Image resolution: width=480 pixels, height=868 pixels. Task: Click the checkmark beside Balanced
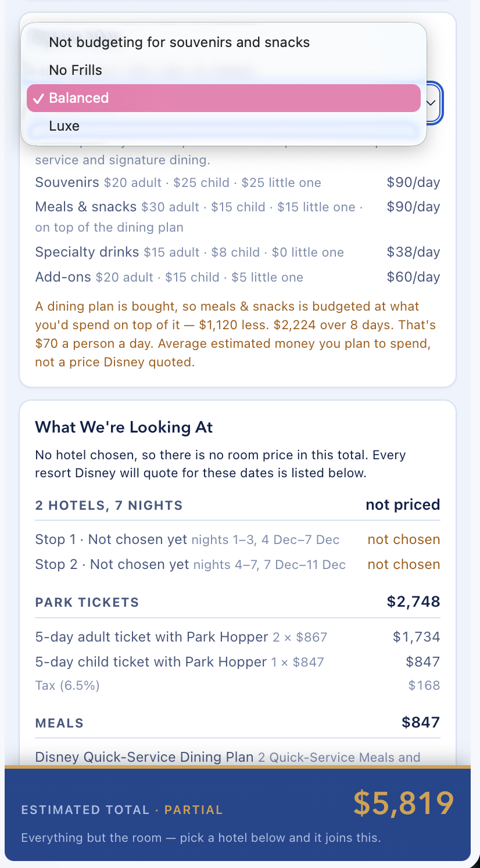pos(38,98)
